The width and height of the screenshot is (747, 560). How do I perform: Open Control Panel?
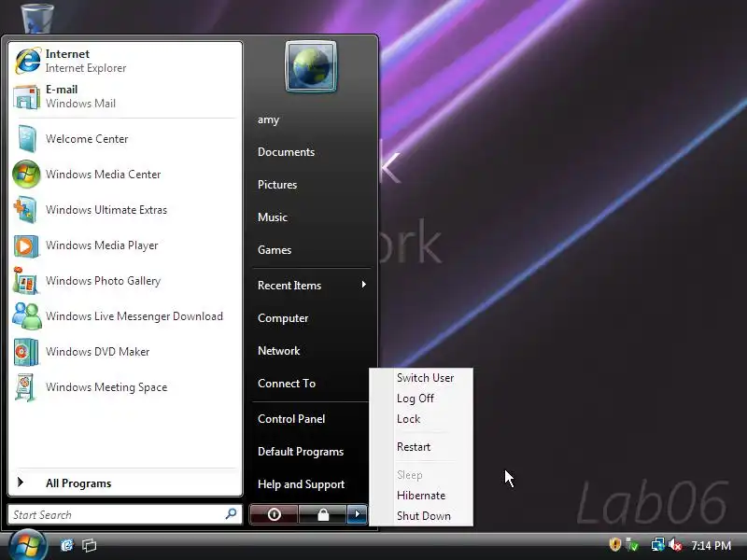291,419
